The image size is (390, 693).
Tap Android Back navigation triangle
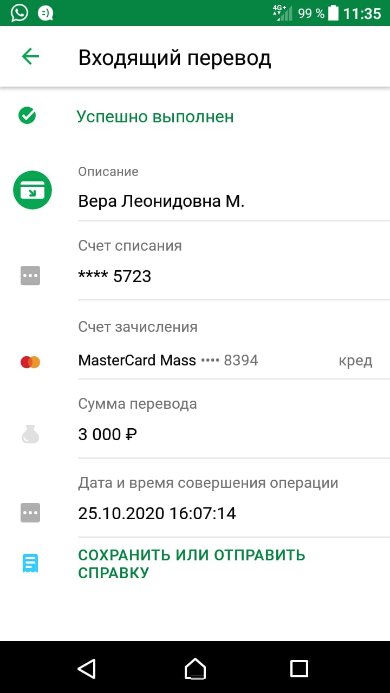click(86, 668)
